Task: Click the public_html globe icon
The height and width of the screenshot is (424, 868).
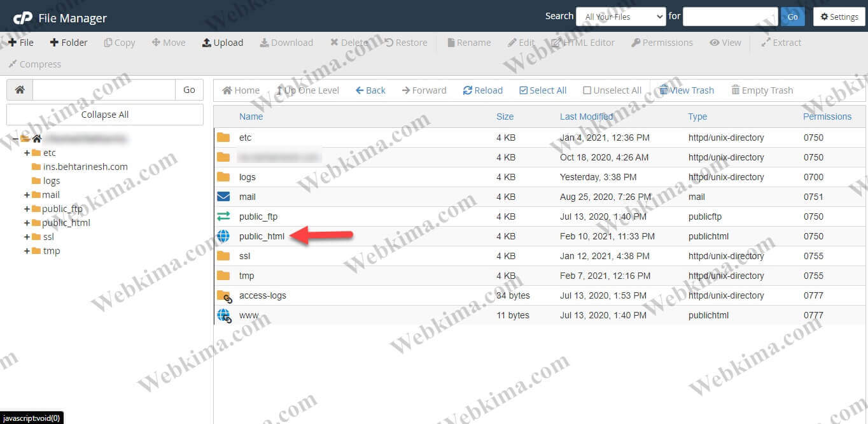Action: pyautogui.click(x=223, y=236)
